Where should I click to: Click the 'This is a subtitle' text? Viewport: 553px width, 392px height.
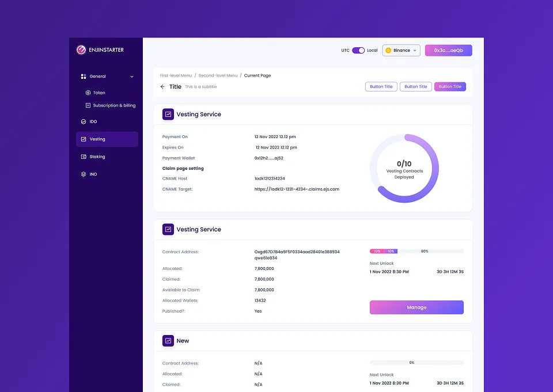(200, 87)
